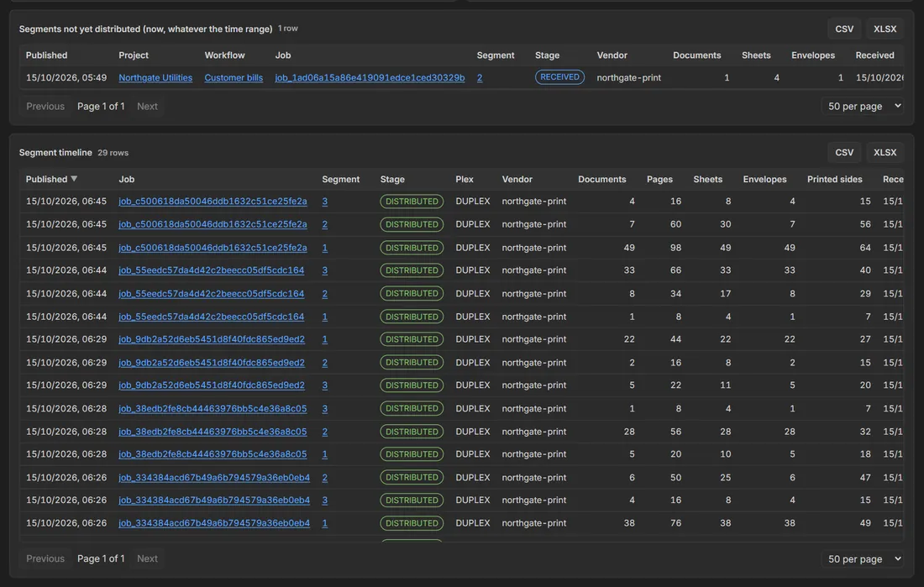Open job_55eedc57da4d42c2beecc05df5cdc164 segment 1 row

point(212,317)
